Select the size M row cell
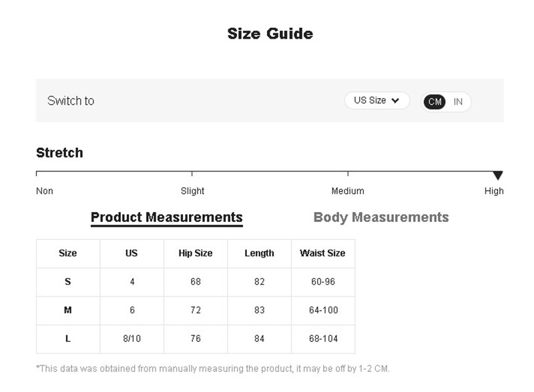The height and width of the screenshot is (392, 534). click(x=68, y=310)
